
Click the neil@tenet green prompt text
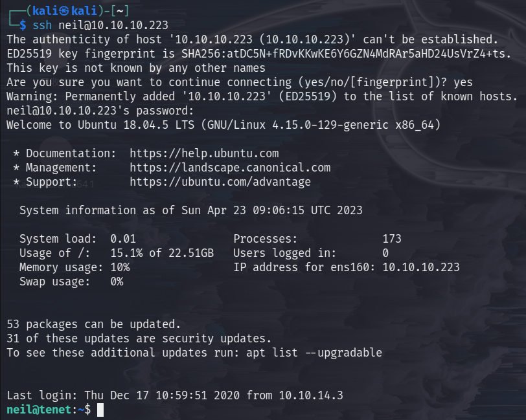39,410
